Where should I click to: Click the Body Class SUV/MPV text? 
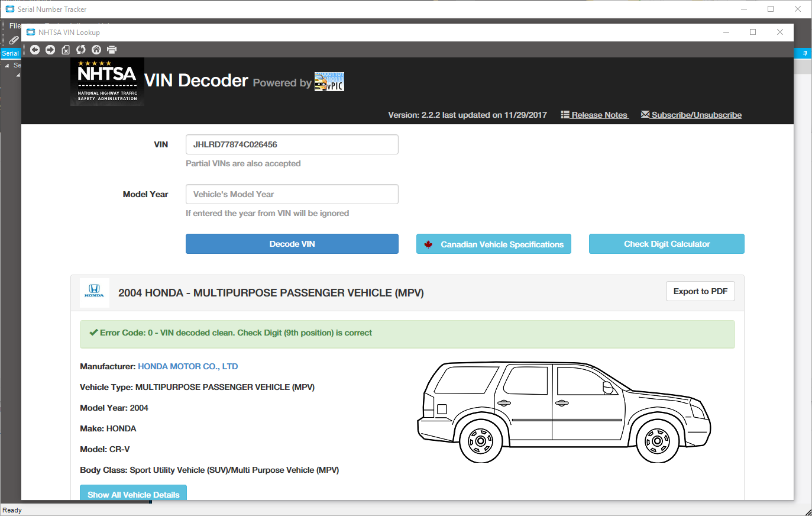[x=209, y=470]
